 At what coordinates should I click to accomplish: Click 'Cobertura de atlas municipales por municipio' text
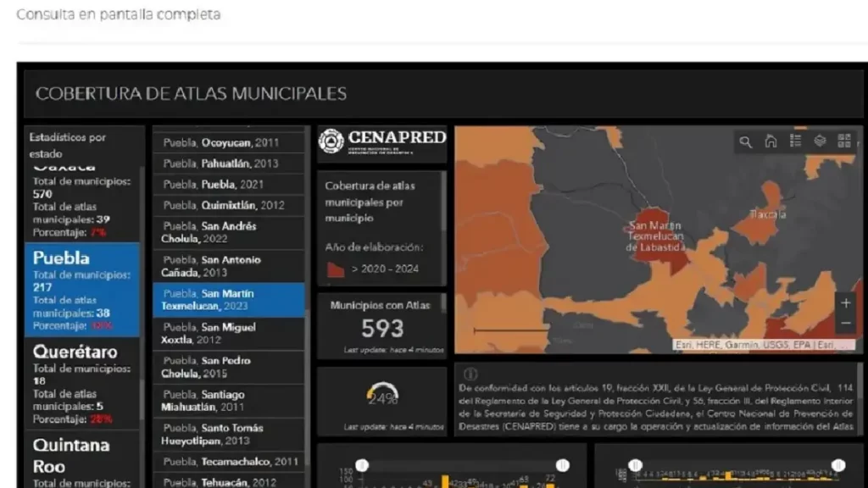coord(370,202)
